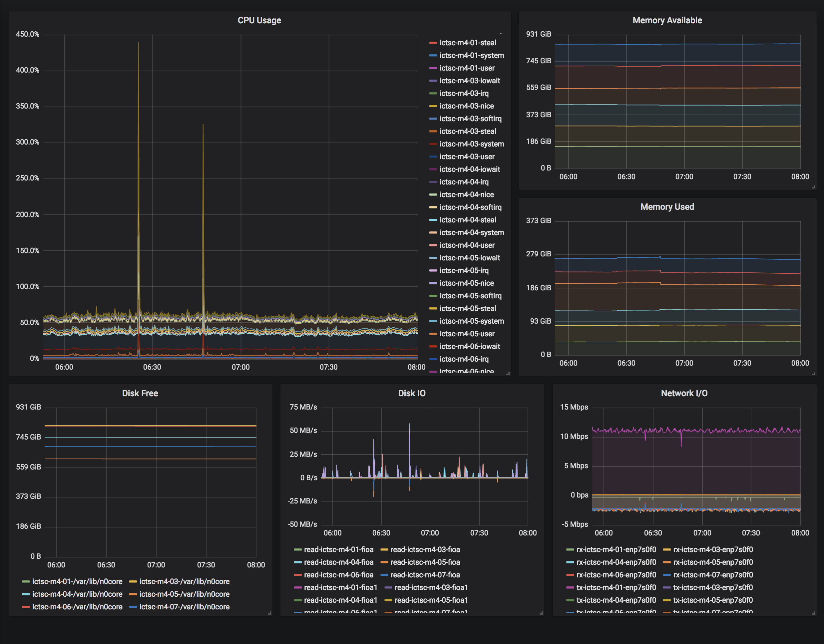This screenshot has width=824, height=644.
Task: Select the tx-ictsc-m4-01-enp7s0f0 legend label
Action: click(x=616, y=587)
